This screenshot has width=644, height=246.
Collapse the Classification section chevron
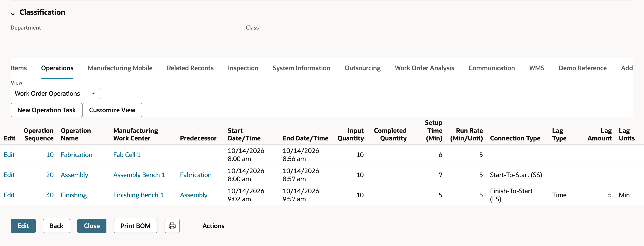(x=13, y=14)
